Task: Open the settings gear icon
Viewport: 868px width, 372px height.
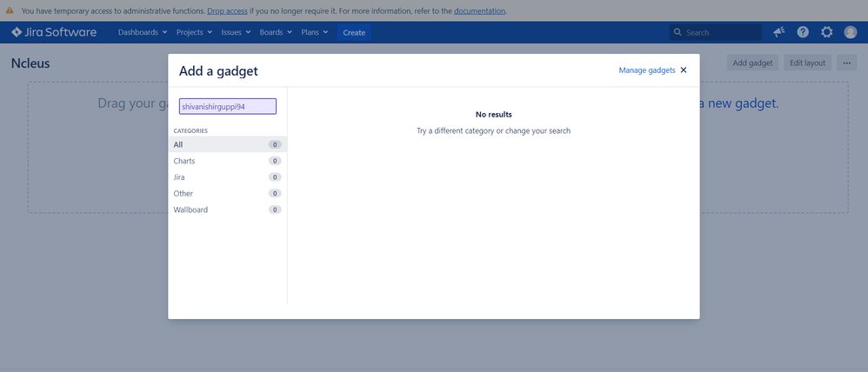Action: click(x=826, y=32)
